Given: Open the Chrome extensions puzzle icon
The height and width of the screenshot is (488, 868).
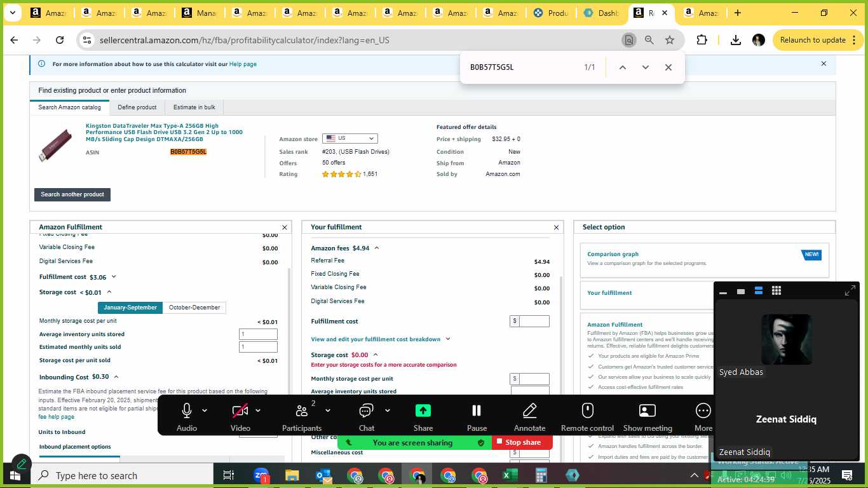Looking at the screenshot, I should click(702, 40).
